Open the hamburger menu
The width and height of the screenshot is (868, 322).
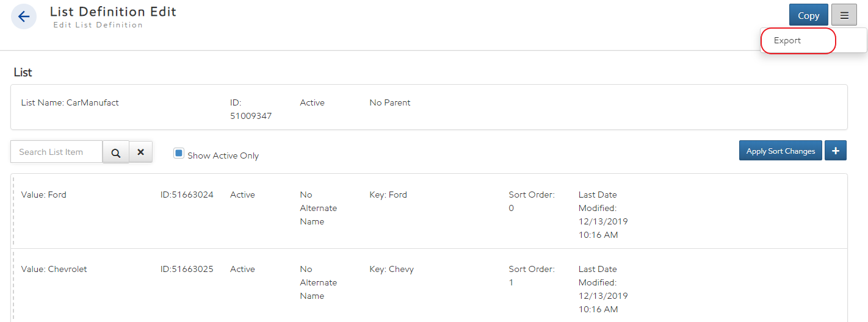pyautogui.click(x=844, y=16)
